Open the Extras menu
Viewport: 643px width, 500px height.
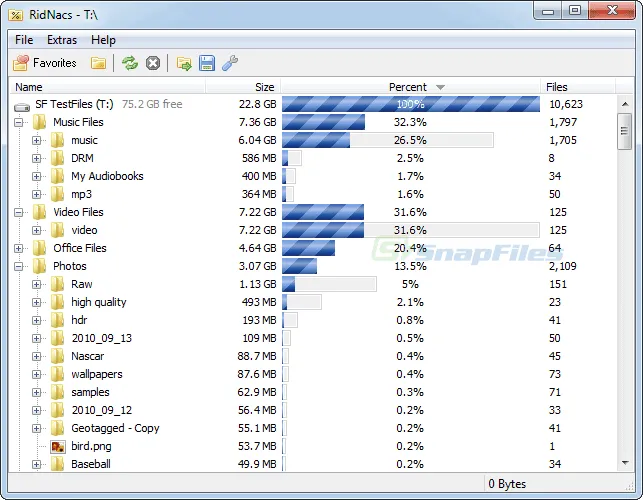62,40
